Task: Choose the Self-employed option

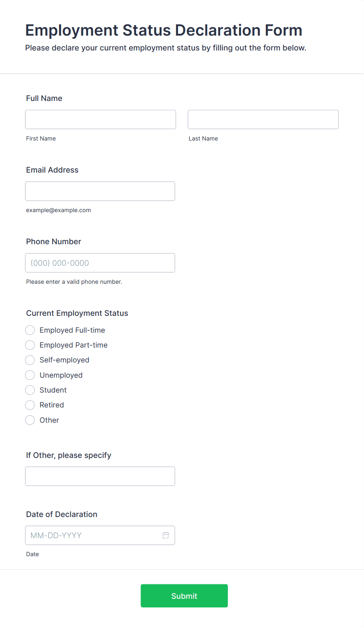Action: [30, 360]
